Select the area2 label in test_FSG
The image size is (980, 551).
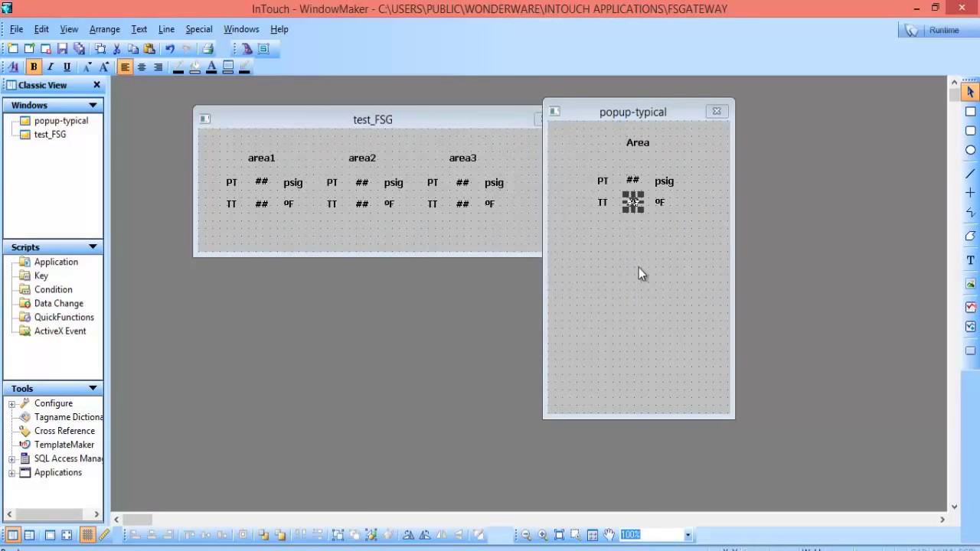tap(362, 158)
